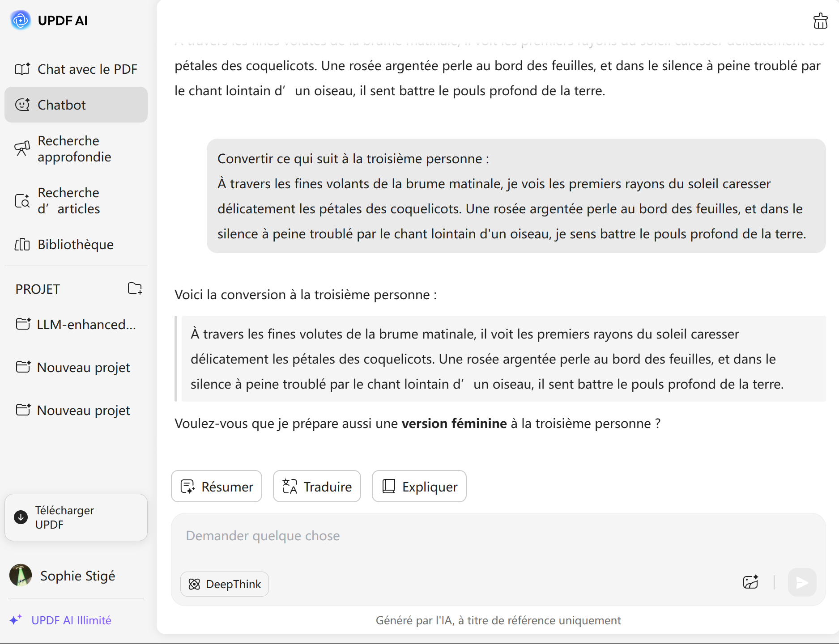Open Chat avec le PDF
This screenshot has height=644, width=839.
pyautogui.click(x=76, y=69)
